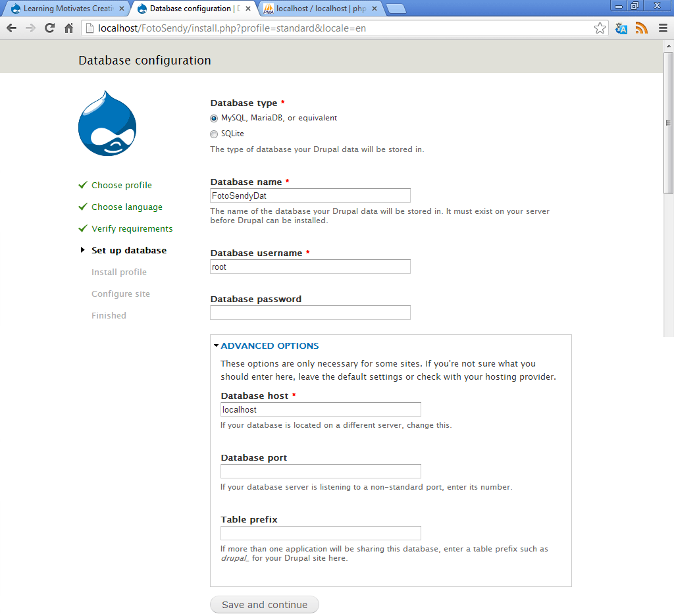Minimize the browser window
Viewport: 674px width, 616px height.
click(x=619, y=5)
